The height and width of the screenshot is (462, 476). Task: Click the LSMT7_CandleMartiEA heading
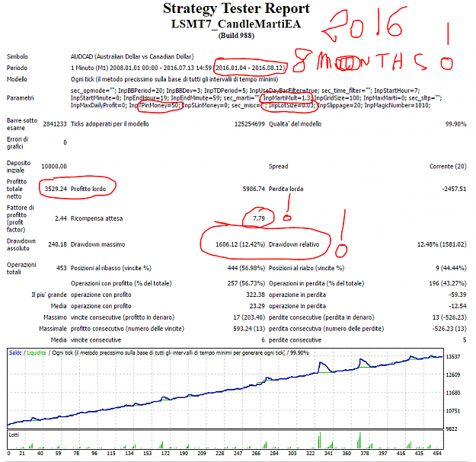[236, 24]
